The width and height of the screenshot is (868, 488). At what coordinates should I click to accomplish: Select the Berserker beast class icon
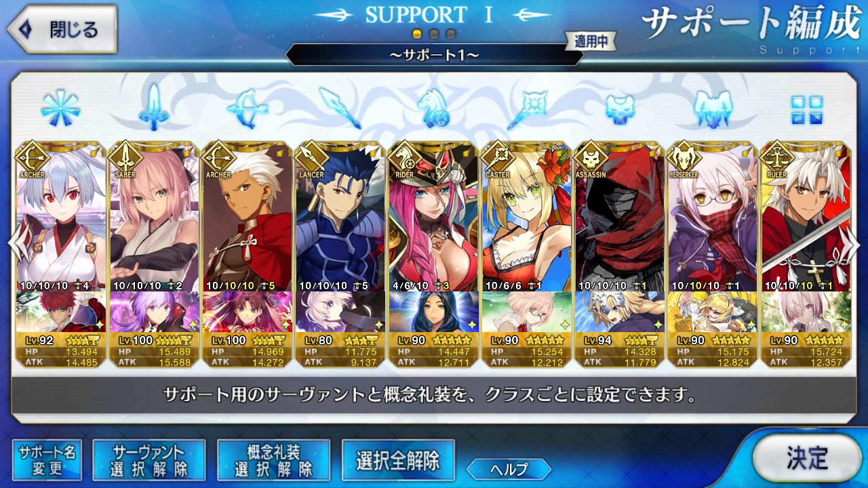[713, 109]
